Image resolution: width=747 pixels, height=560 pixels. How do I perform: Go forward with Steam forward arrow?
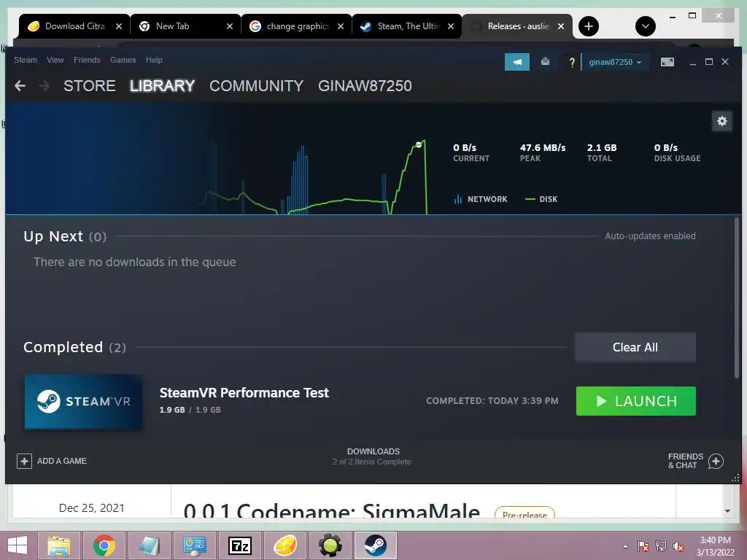coord(44,86)
